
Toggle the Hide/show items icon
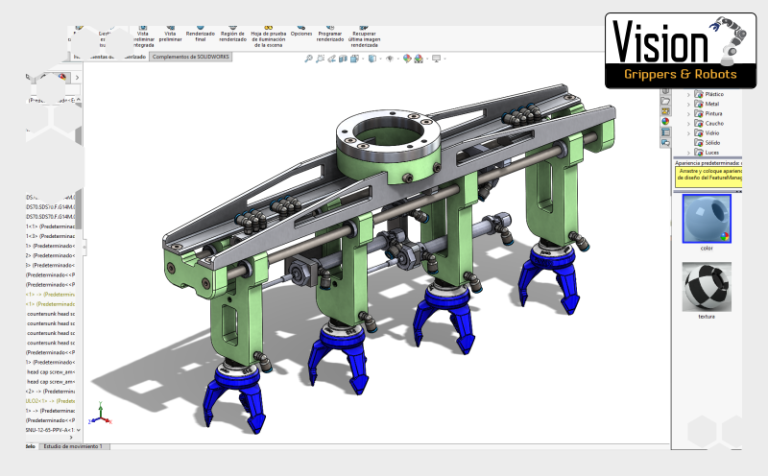click(x=389, y=59)
